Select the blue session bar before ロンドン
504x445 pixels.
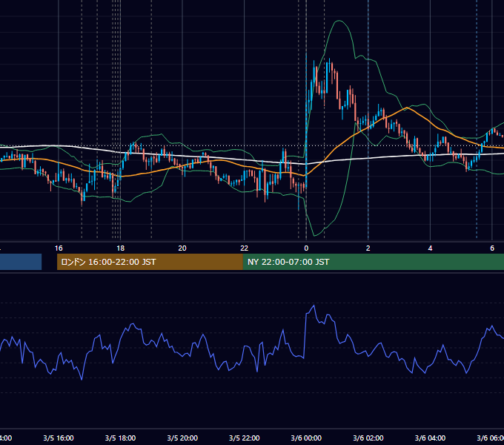pyautogui.click(x=21, y=262)
